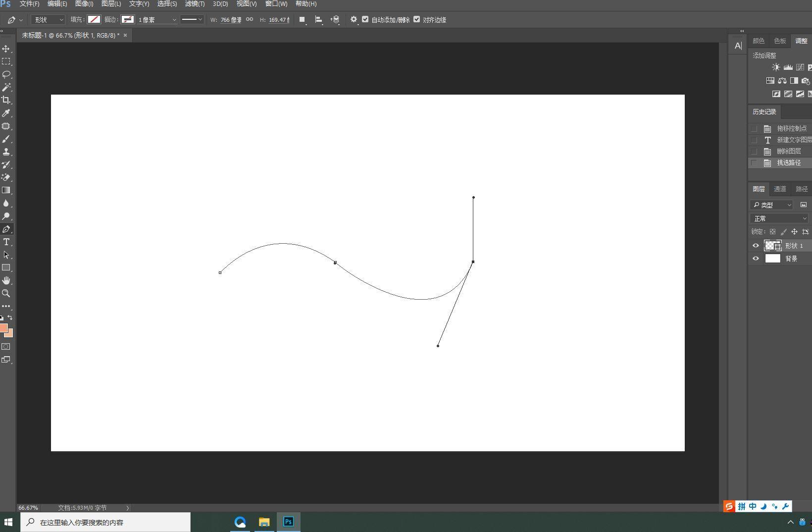Viewport: 812px width, 532px height.
Task: Open the path alignment options
Action: point(319,20)
